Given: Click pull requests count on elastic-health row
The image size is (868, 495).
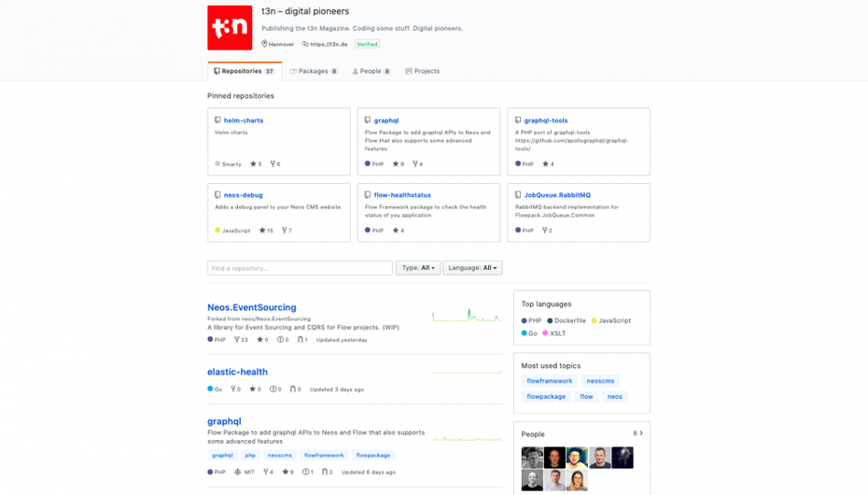Looking at the screenshot, I should pyautogui.click(x=296, y=389).
